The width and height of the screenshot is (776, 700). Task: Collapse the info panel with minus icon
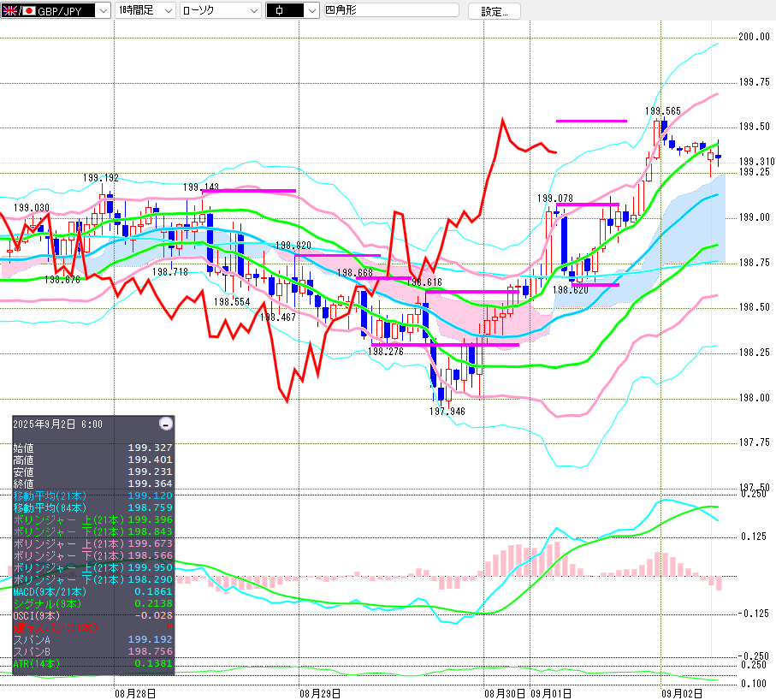tap(166, 424)
